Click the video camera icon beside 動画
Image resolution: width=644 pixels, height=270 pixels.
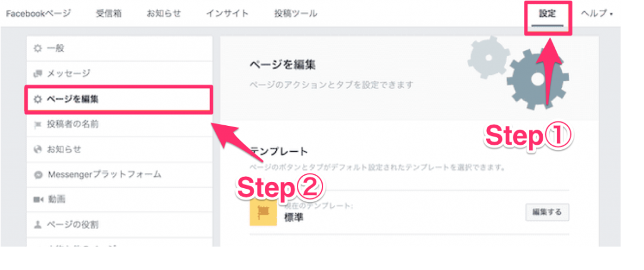tap(38, 200)
